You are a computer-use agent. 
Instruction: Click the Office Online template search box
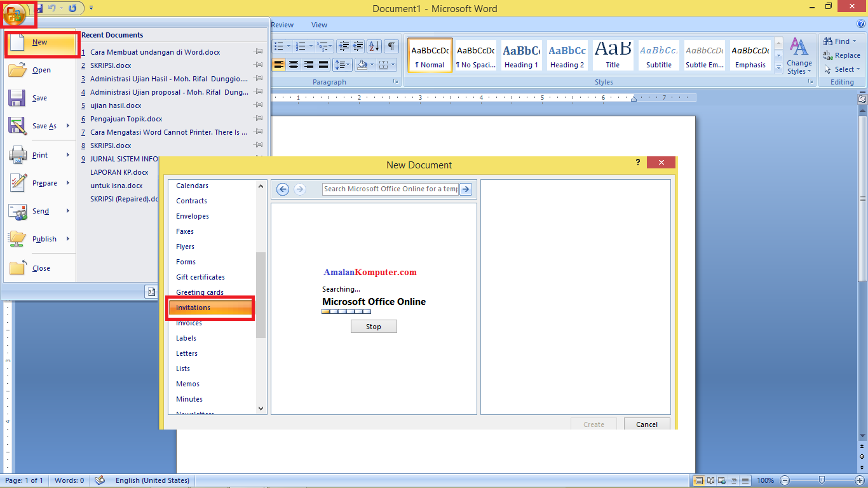390,189
